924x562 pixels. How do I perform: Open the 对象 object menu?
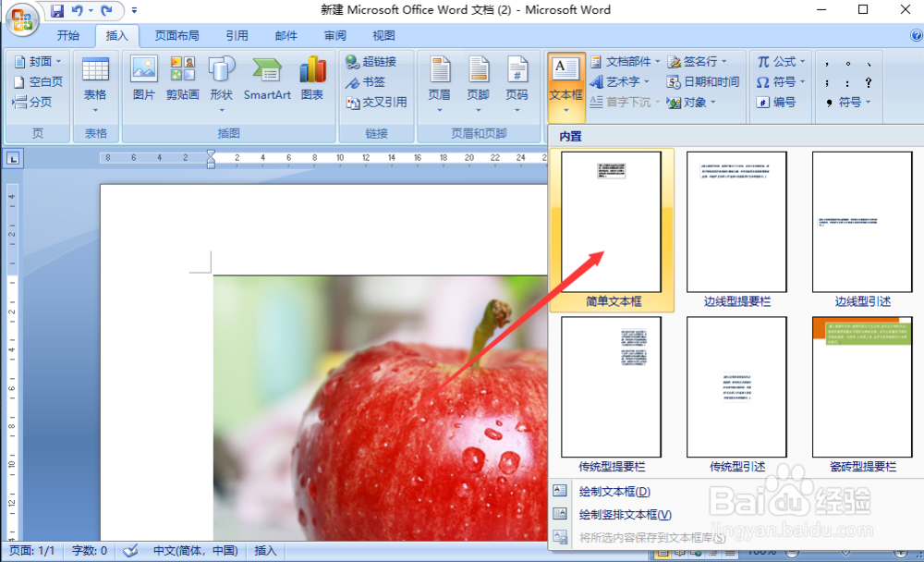pyautogui.click(x=692, y=102)
